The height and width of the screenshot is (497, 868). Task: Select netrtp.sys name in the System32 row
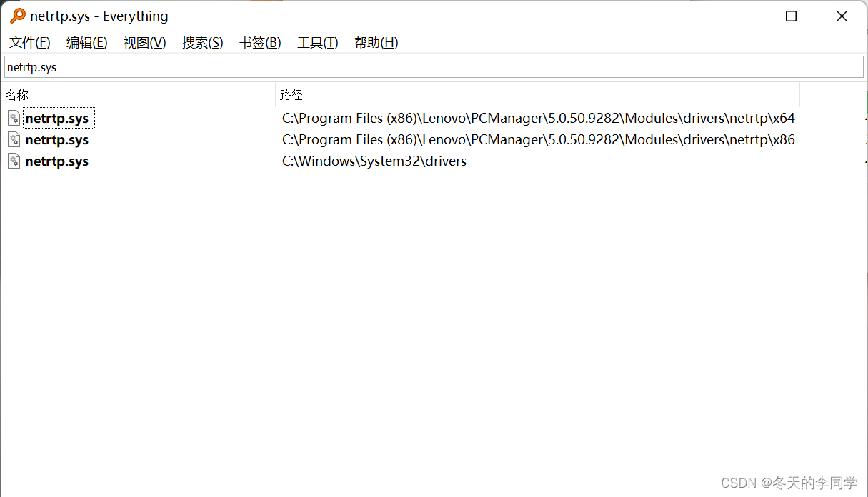pyautogui.click(x=57, y=161)
